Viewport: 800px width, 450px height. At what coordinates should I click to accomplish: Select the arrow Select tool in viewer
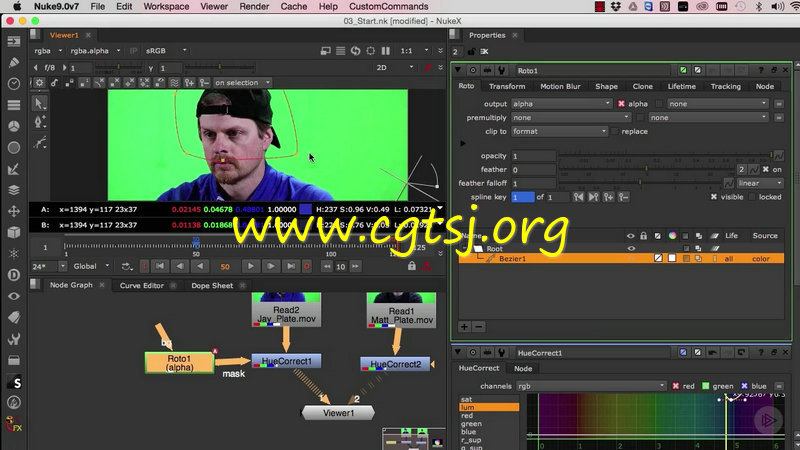click(39, 104)
